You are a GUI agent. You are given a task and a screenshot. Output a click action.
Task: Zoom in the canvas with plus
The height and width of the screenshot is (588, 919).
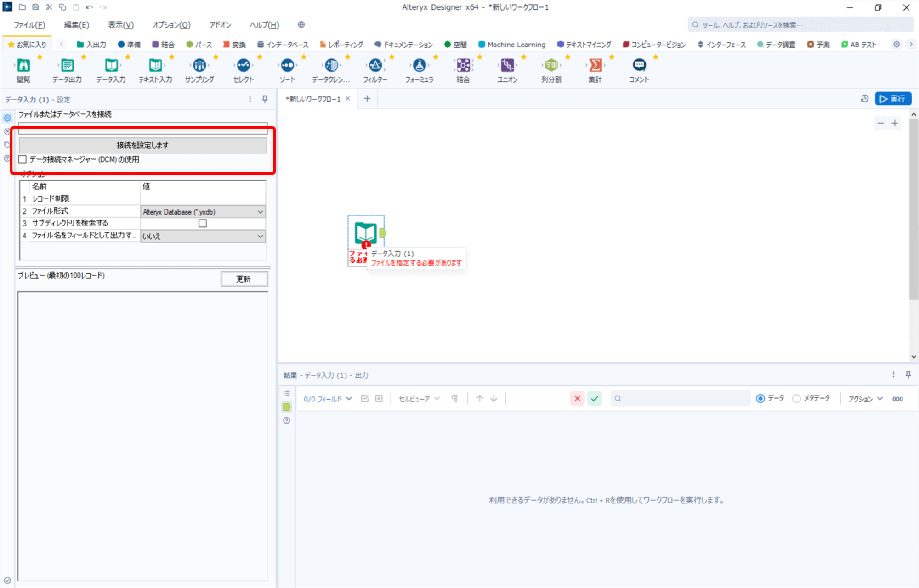pyautogui.click(x=895, y=123)
